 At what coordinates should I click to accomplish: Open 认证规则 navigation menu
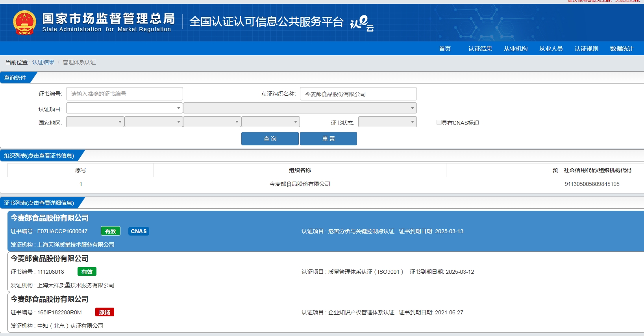(587, 48)
